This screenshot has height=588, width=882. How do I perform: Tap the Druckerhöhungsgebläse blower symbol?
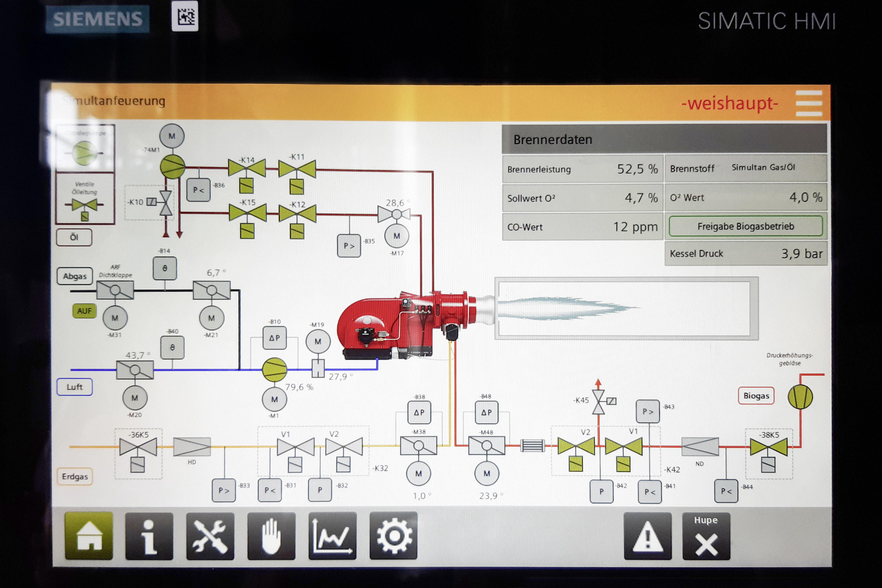(800, 397)
